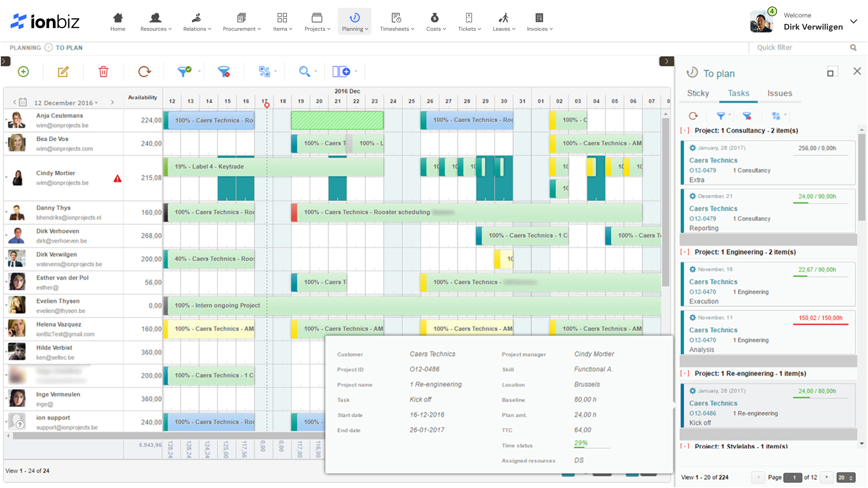Open the Relations menu
This screenshot has height=488, width=868.
pyautogui.click(x=197, y=22)
